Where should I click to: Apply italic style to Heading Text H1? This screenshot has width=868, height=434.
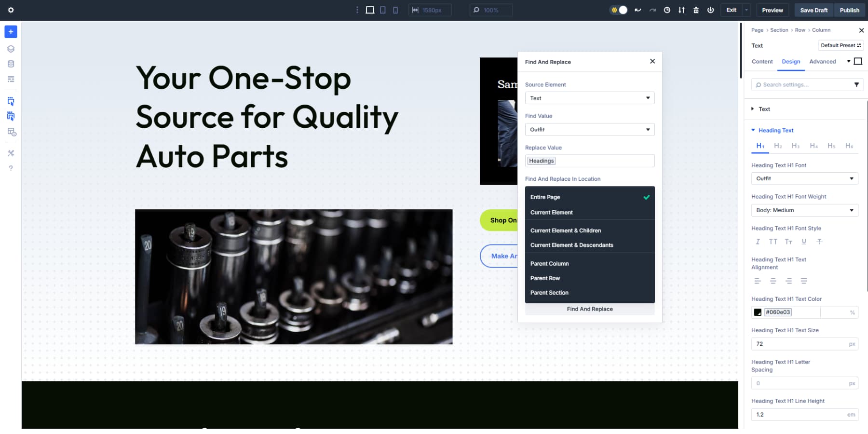(758, 242)
